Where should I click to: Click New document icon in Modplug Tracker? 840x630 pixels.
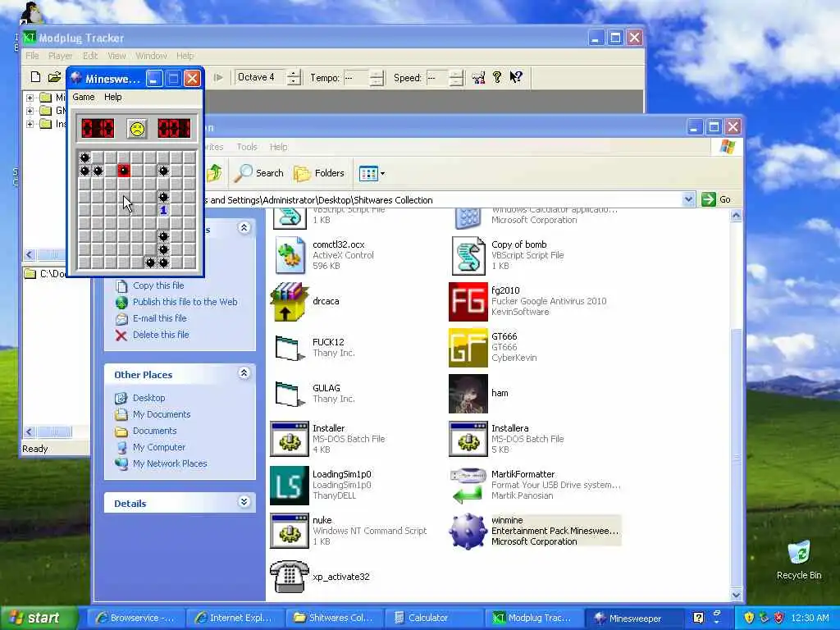(35, 77)
